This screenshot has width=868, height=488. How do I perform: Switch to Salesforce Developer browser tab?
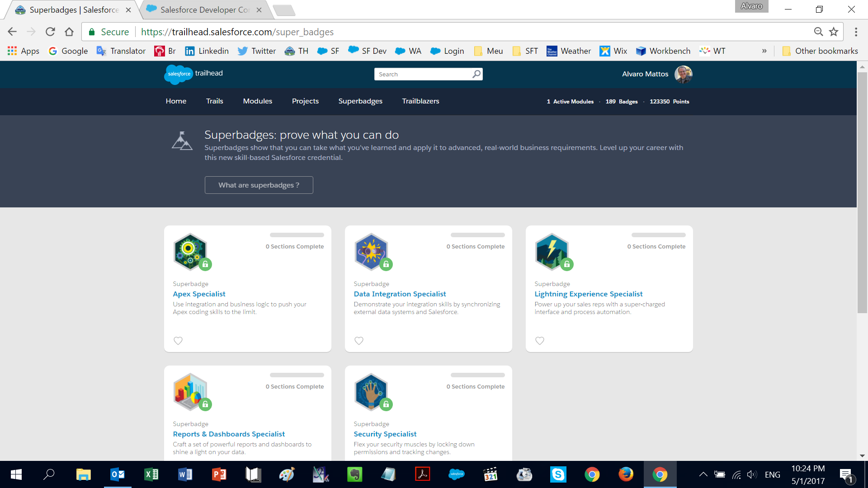pyautogui.click(x=203, y=9)
